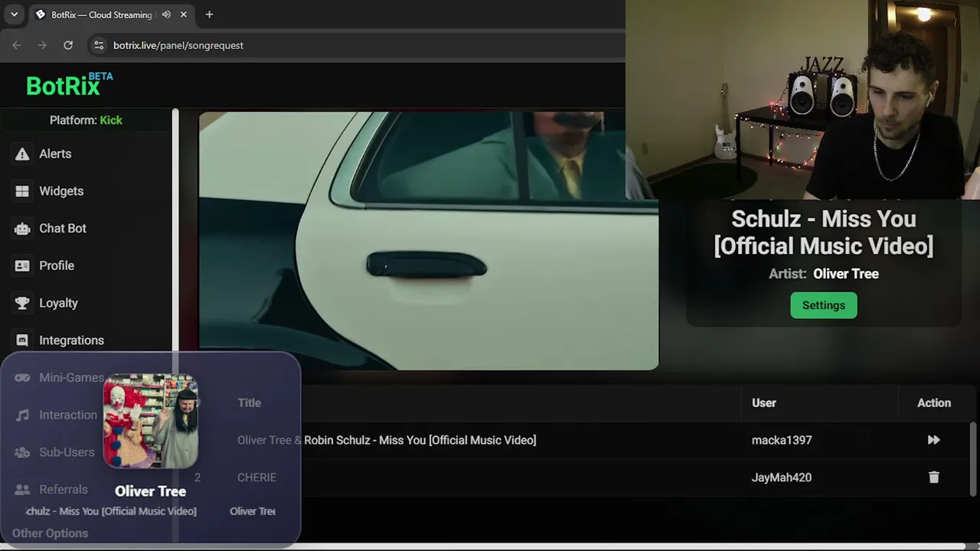Image resolution: width=980 pixels, height=551 pixels.
Task: Delete JayMah420's song request
Action: point(933,478)
